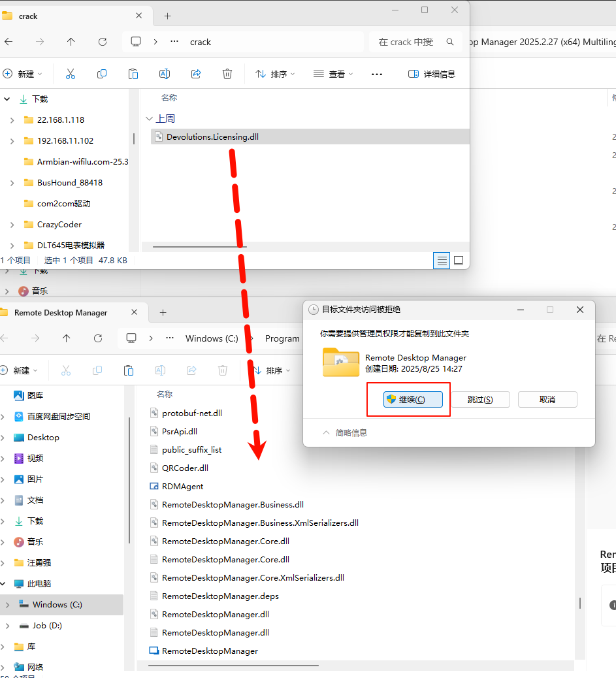This screenshot has height=678, width=616.
Task: Open a new tab in crack window
Action: tap(168, 16)
